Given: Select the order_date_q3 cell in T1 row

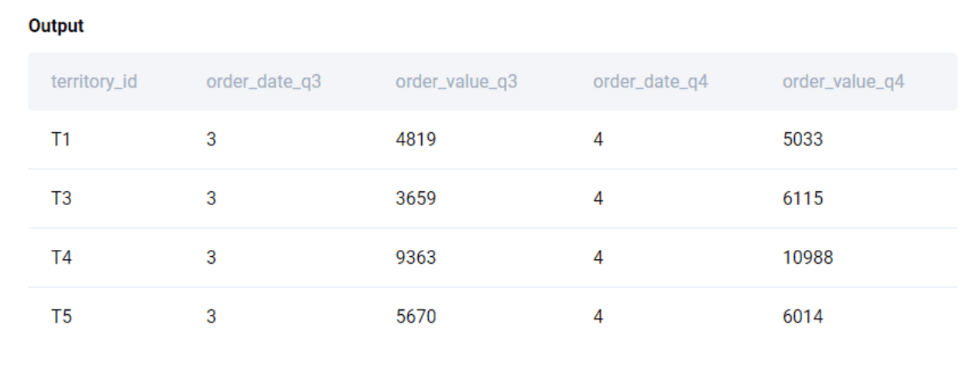Looking at the screenshot, I should coord(211,140).
